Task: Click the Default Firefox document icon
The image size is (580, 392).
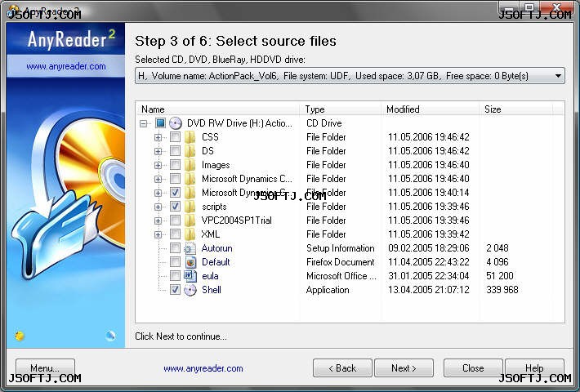Action: [x=190, y=262]
